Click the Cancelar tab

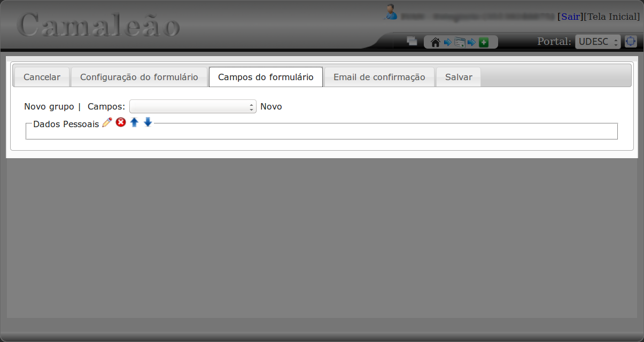(42, 77)
